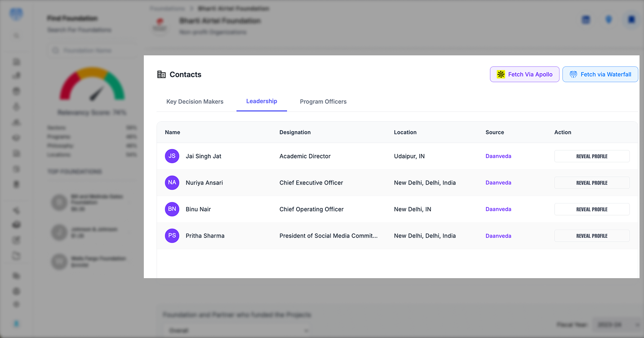Viewport: 644px width, 338px height.
Task: Click the Foundation Name search field
Action: (x=94, y=51)
